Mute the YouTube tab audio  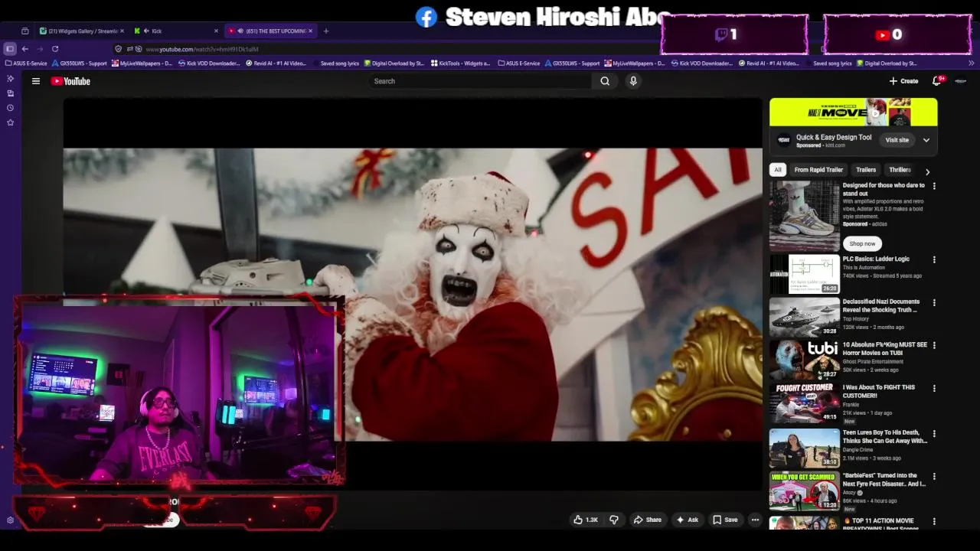[240, 31]
